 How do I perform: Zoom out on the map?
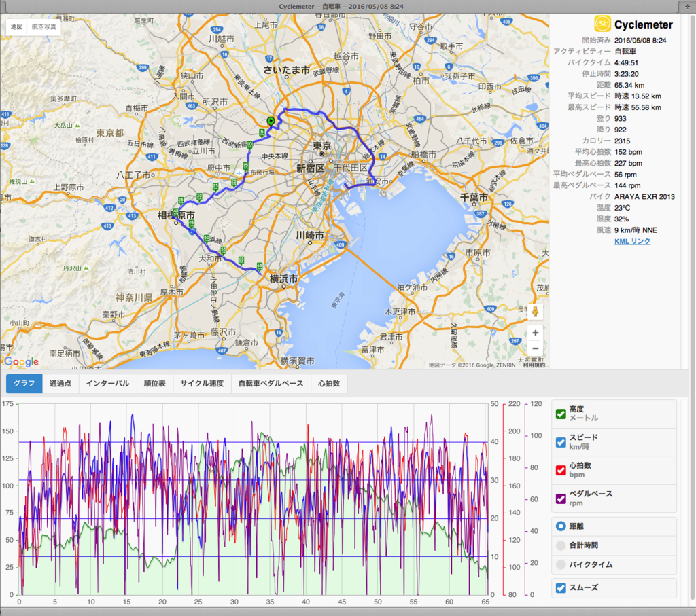[x=536, y=348]
